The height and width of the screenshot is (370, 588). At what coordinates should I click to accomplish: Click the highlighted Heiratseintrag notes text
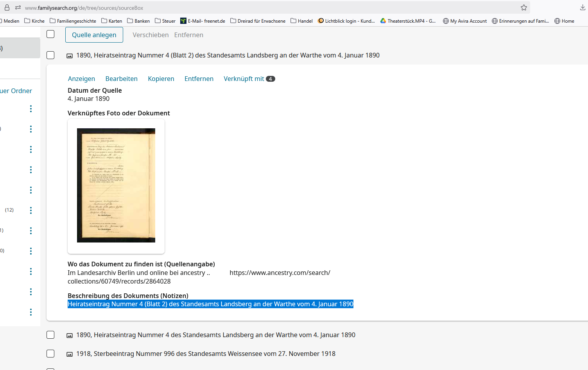click(x=210, y=304)
